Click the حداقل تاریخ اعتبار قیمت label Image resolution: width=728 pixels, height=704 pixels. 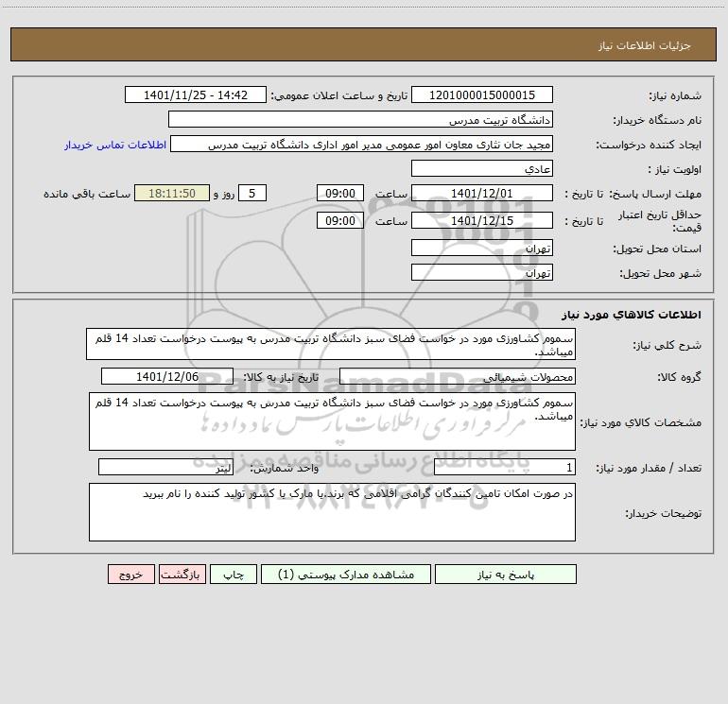click(x=660, y=221)
